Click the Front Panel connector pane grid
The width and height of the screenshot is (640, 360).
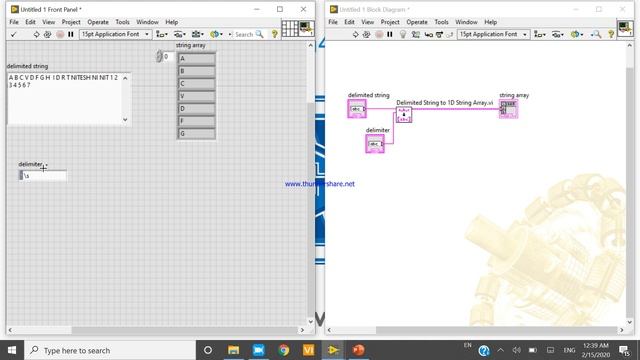290,29
